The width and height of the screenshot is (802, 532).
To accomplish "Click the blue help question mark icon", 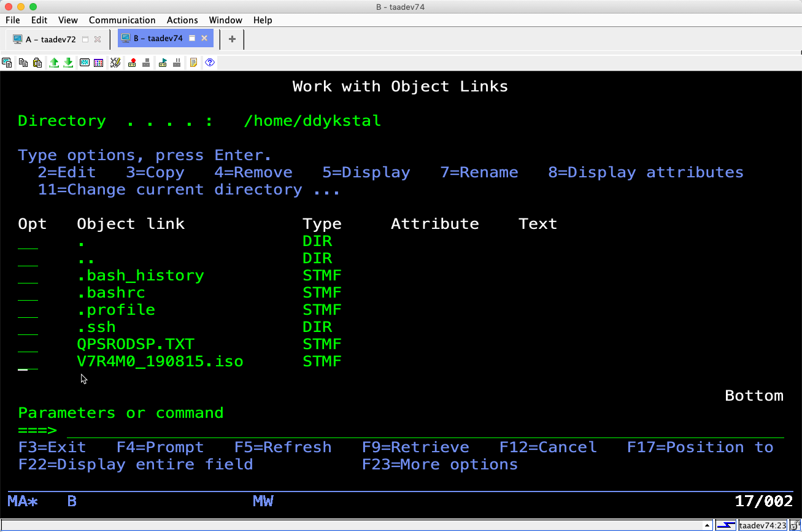I will pos(210,63).
